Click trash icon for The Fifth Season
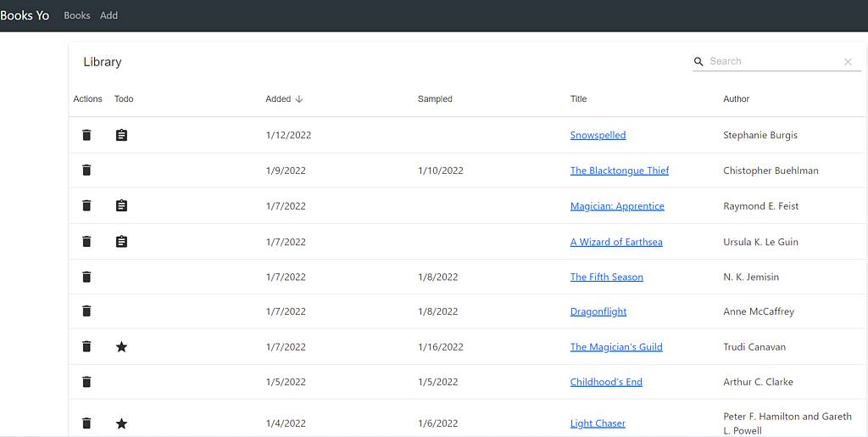This screenshot has width=868, height=437. pyautogui.click(x=86, y=277)
